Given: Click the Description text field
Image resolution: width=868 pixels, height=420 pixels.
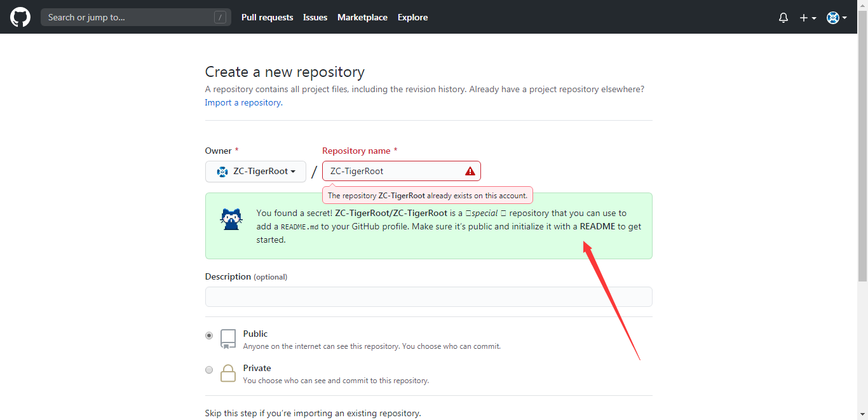Looking at the screenshot, I should pyautogui.click(x=428, y=297).
